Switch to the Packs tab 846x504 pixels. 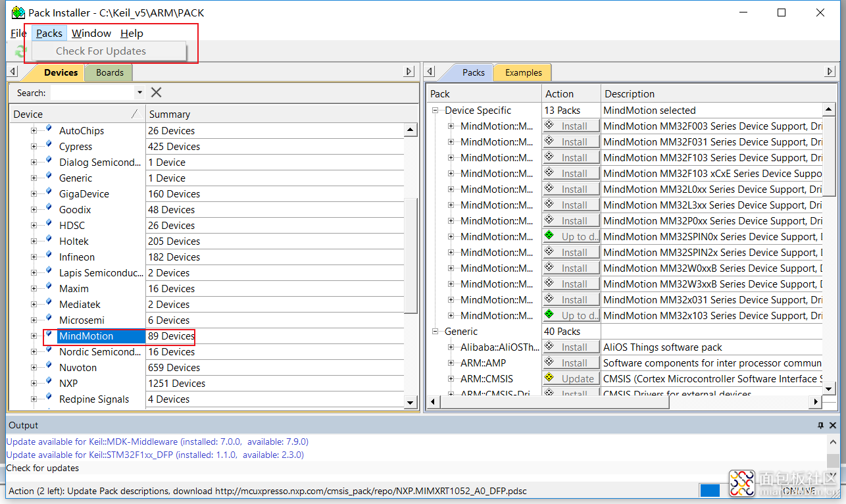tap(473, 72)
